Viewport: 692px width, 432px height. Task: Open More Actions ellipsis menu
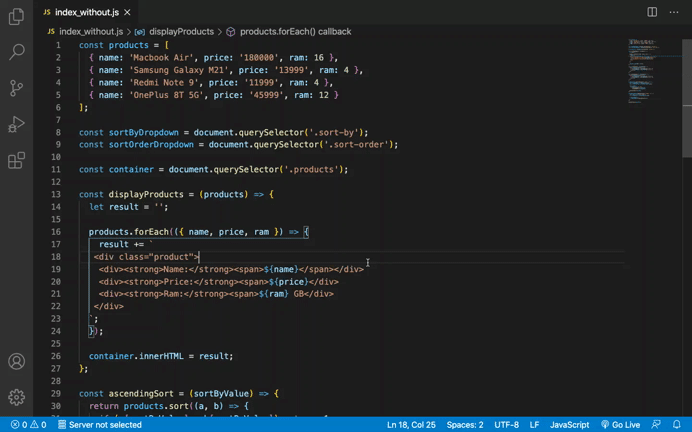674,12
